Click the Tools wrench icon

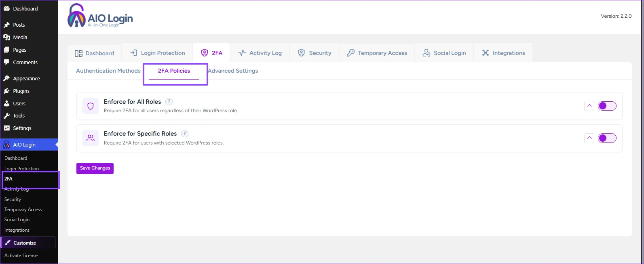click(x=6, y=115)
